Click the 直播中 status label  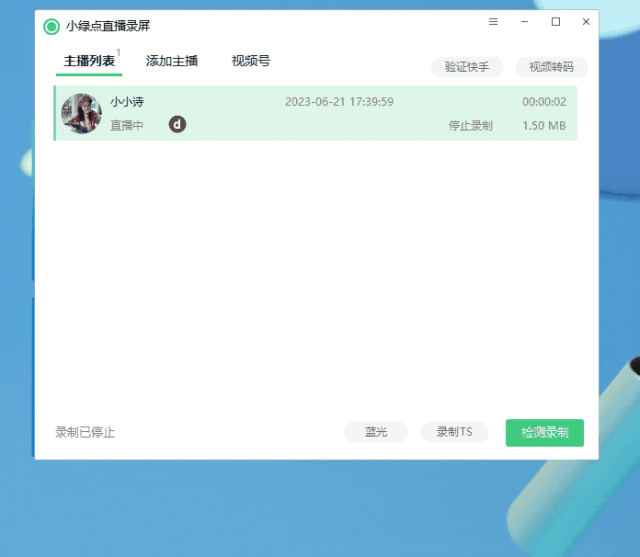pos(127,125)
